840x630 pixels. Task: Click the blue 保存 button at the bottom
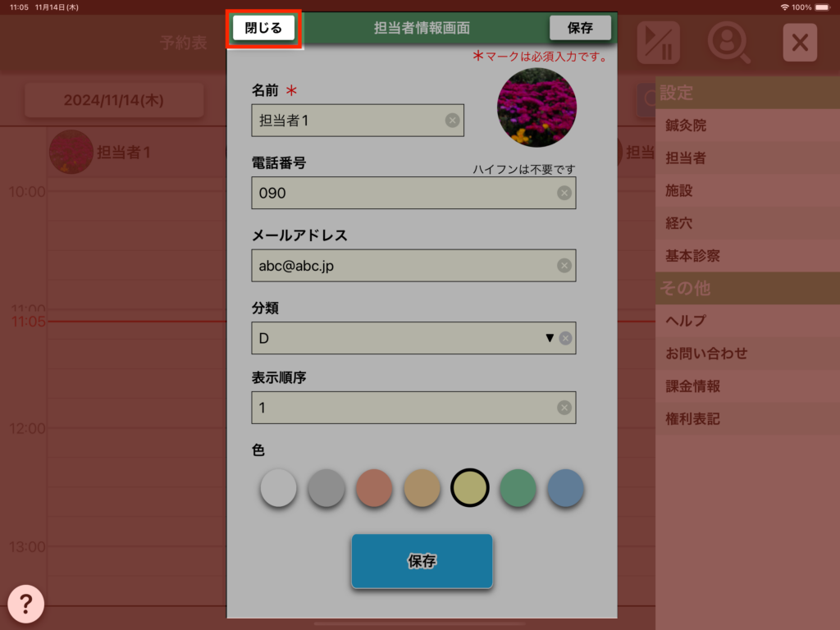(422, 561)
